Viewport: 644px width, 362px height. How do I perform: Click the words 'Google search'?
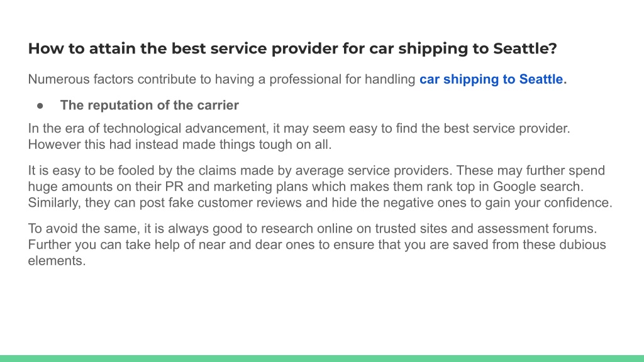pos(537,187)
